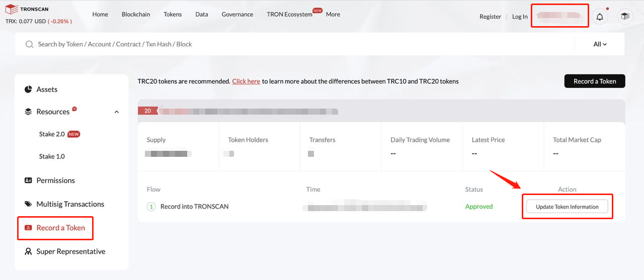Select Super Representative in the sidebar
644x280 pixels.
(71, 251)
